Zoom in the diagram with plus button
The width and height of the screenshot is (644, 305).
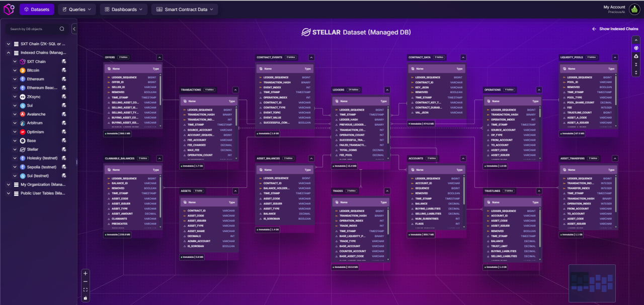85,273
